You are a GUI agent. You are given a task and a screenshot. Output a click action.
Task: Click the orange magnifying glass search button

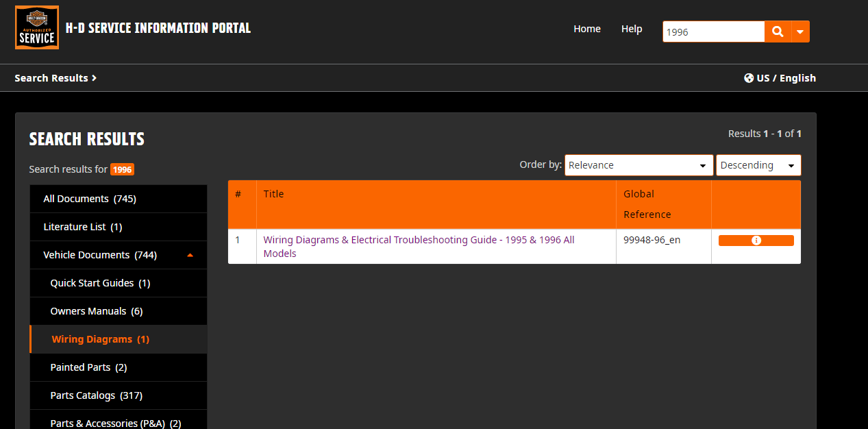[x=778, y=32]
